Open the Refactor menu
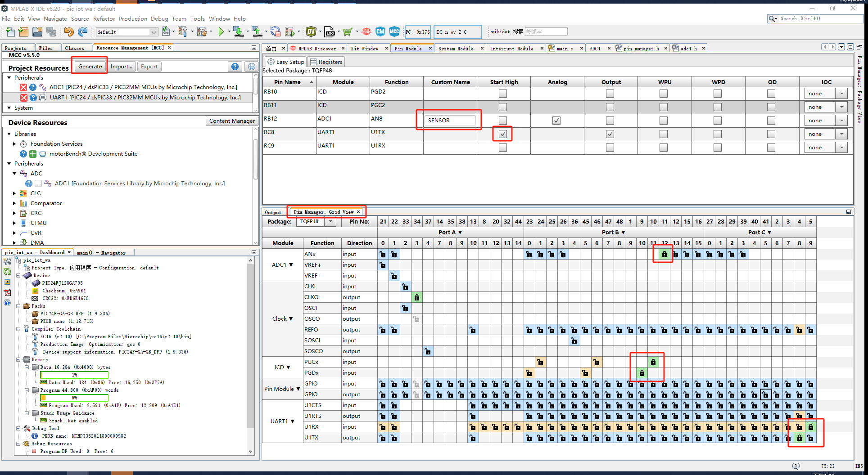The image size is (868, 475). click(x=104, y=19)
